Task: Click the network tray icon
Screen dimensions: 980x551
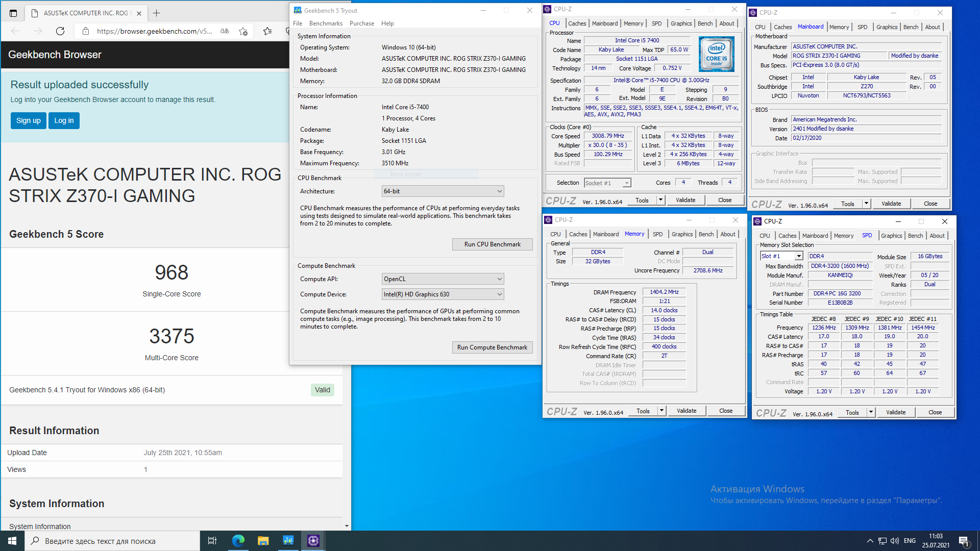Action: (883, 541)
